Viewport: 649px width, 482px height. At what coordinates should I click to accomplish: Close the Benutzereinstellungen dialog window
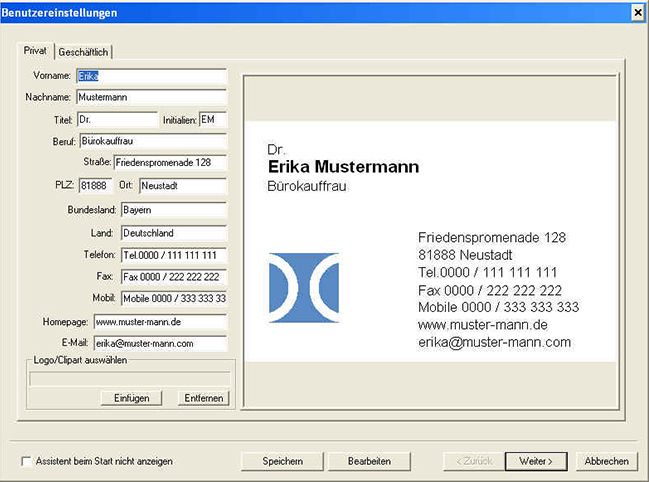coord(637,12)
